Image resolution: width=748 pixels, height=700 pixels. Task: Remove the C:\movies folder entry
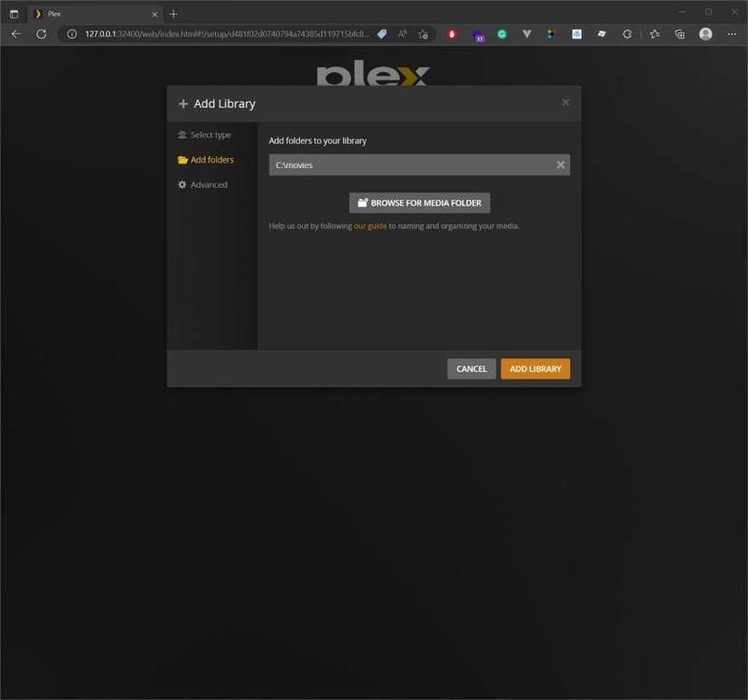click(x=560, y=165)
